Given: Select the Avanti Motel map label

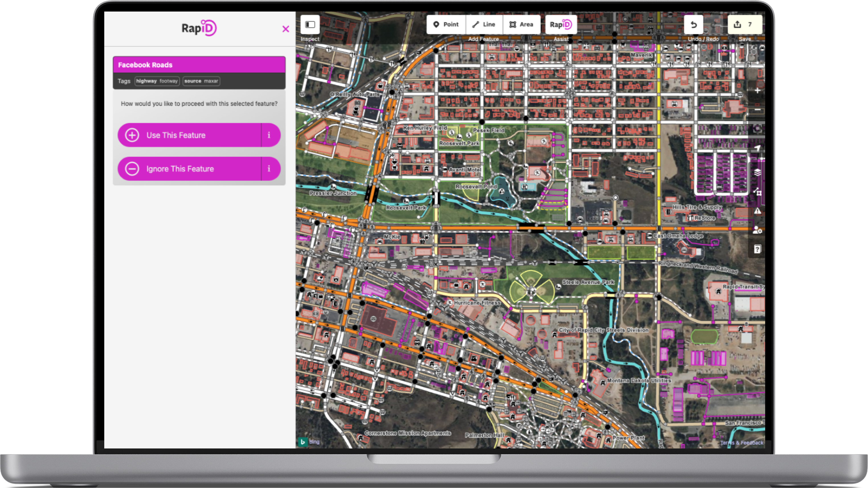Looking at the screenshot, I should click(x=465, y=170).
